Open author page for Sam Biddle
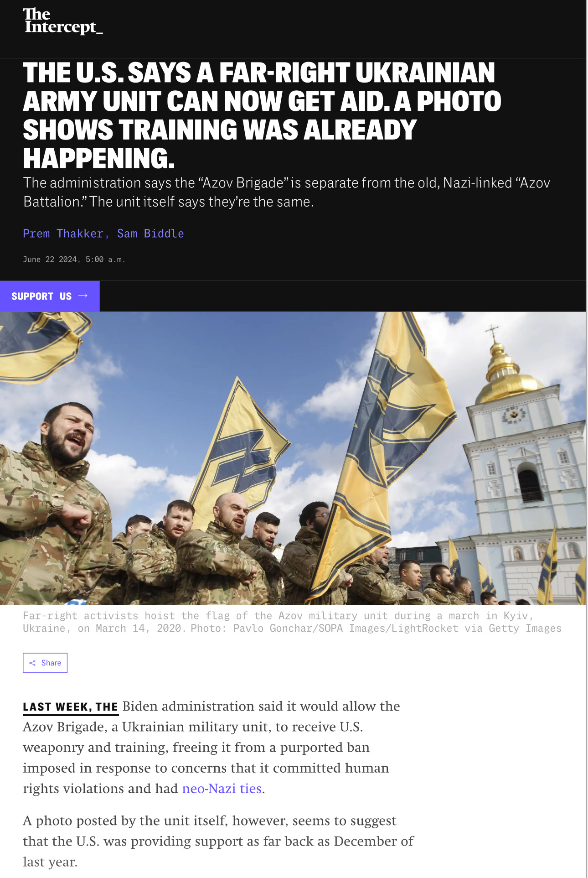588x878 pixels. coord(150,234)
